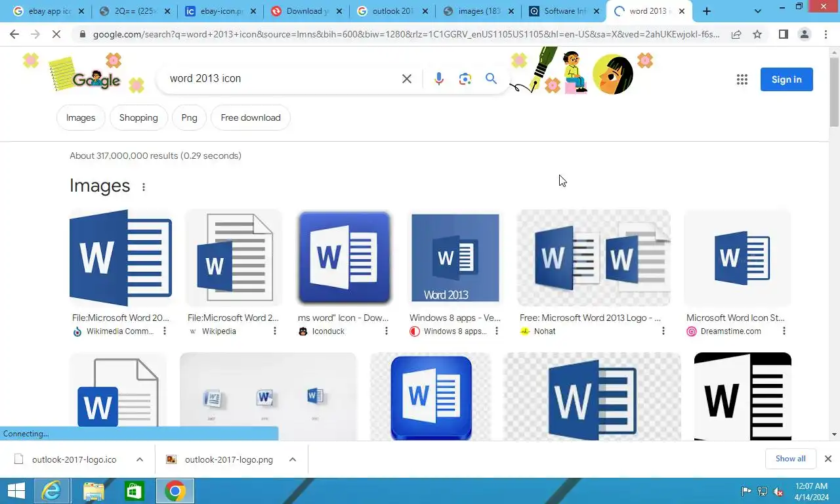
Task: Close the images (183 tab
Action: [x=512, y=11]
